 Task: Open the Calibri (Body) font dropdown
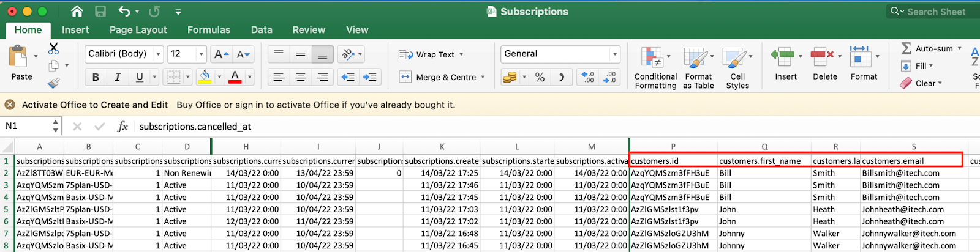coord(124,54)
